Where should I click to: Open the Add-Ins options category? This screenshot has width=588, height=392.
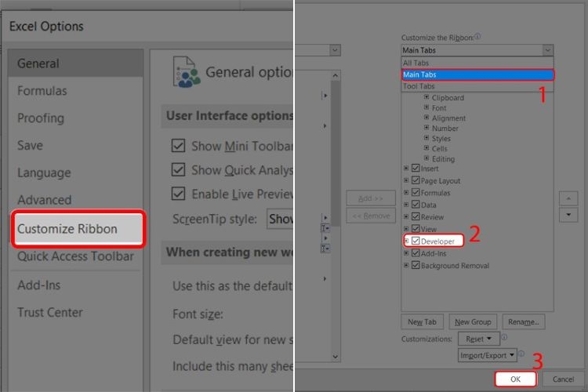coord(38,285)
